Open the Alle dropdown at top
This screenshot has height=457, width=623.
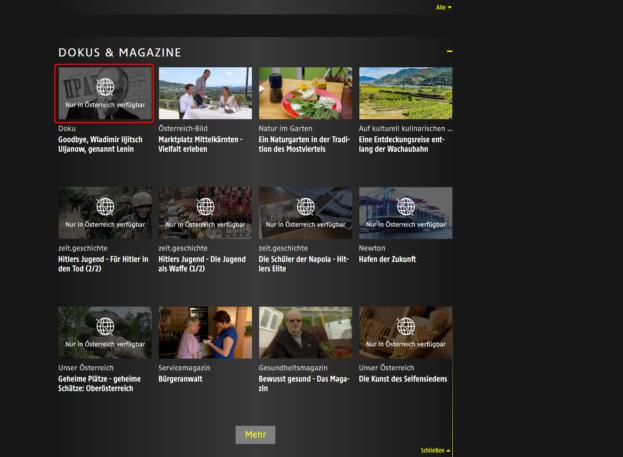click(x=443, y=7)
